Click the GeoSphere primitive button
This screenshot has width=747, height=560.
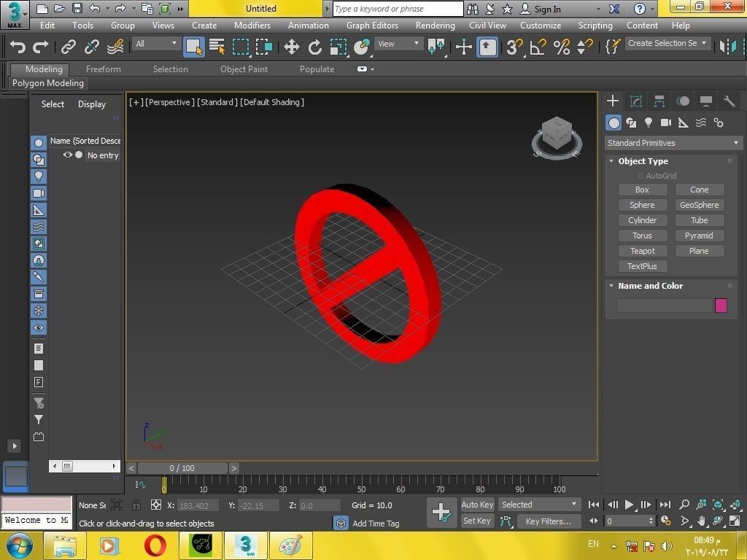700,205
